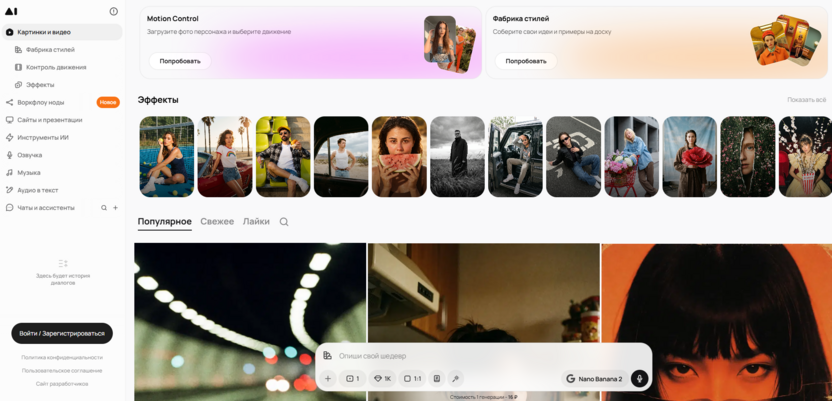Create new chat with the plus icon
The width and height of the screenshot is (832, 401).
[116, 208]
